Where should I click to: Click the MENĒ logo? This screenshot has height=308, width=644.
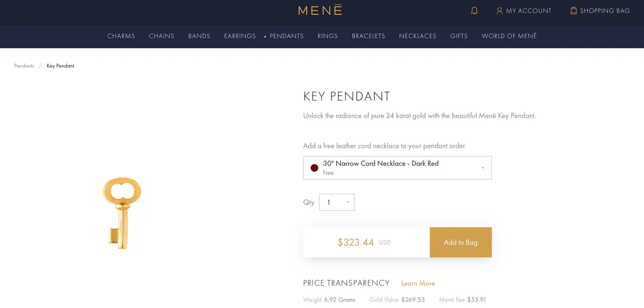320,10
